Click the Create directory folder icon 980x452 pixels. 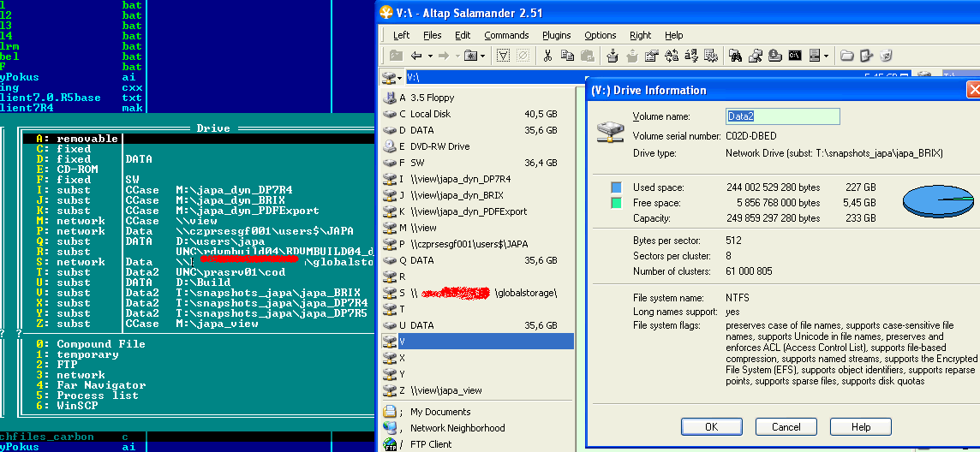tap(847, 56)
